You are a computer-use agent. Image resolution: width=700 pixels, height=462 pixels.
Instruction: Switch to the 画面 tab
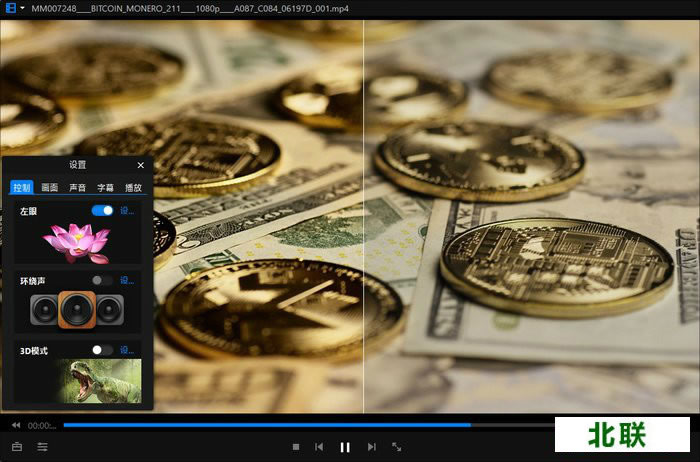49,187
